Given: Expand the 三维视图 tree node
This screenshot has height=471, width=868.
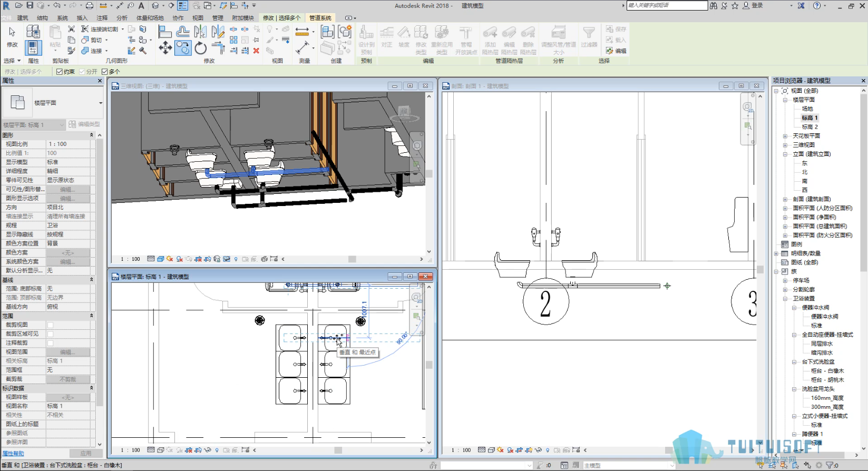Looking at the screenshot, I should [x=785, y=145].
